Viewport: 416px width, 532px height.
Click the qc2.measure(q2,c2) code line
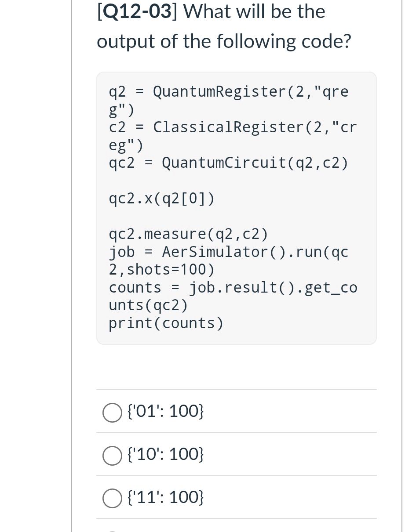coord(188,234)
